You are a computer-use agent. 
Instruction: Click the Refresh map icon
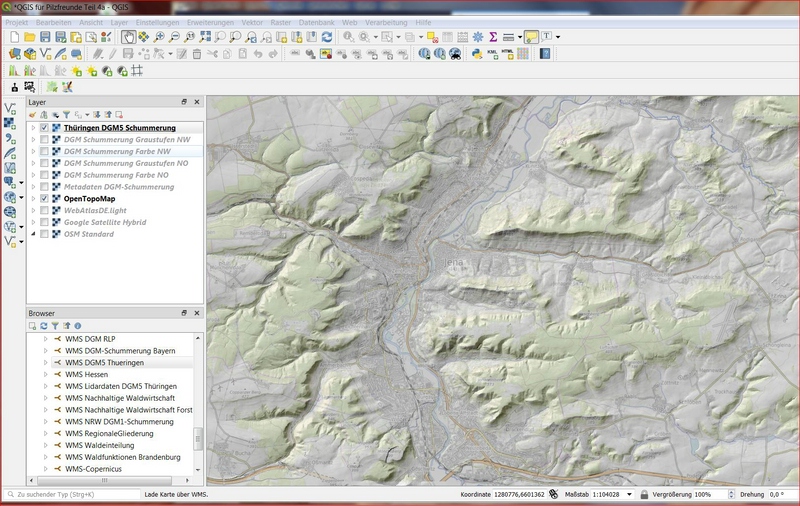click(x=326, y=37)
